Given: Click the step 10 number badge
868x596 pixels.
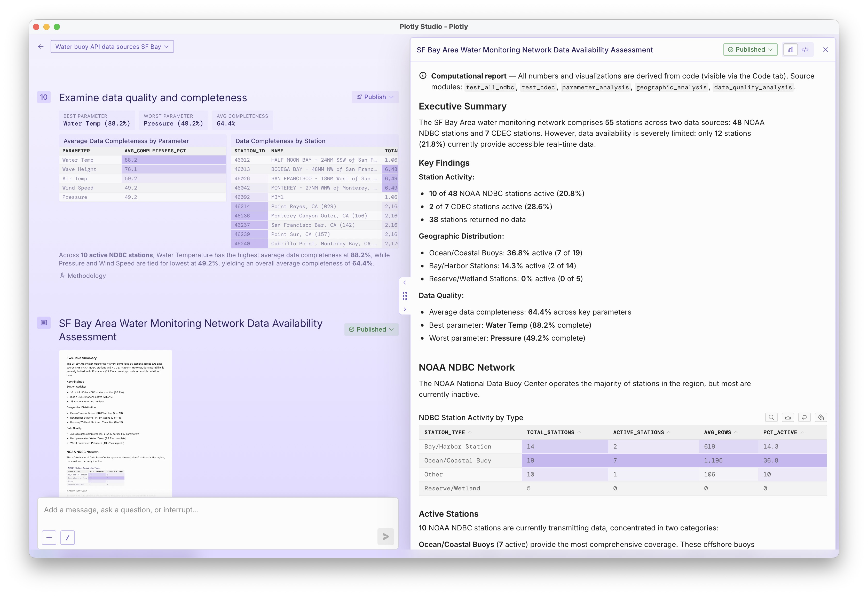Looking at the screenshot, I should (44, 97).
